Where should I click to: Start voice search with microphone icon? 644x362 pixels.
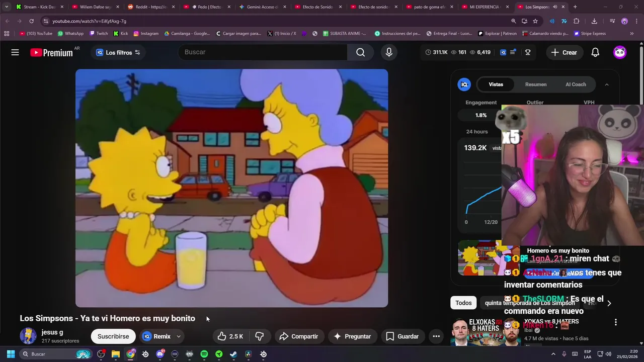click(x=389, y=52)
